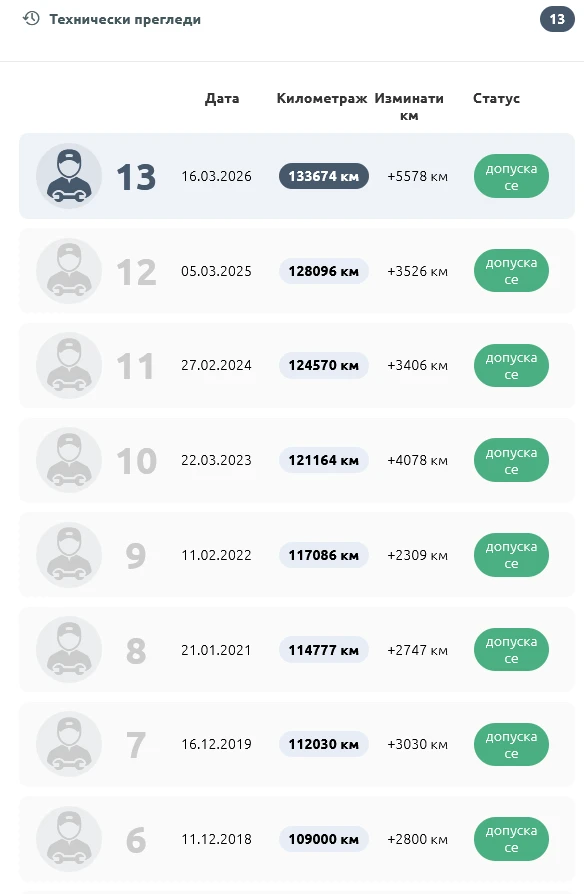The image size is (584, 894).
Task: Click the mechanic avatar for inspection 9
Action: tap(69, 555)
